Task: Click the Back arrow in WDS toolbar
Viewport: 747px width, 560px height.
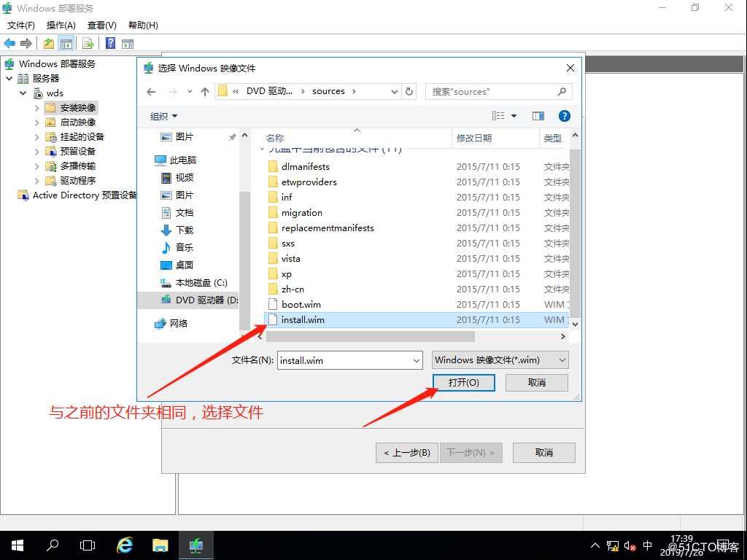Action: pos(9,43)
